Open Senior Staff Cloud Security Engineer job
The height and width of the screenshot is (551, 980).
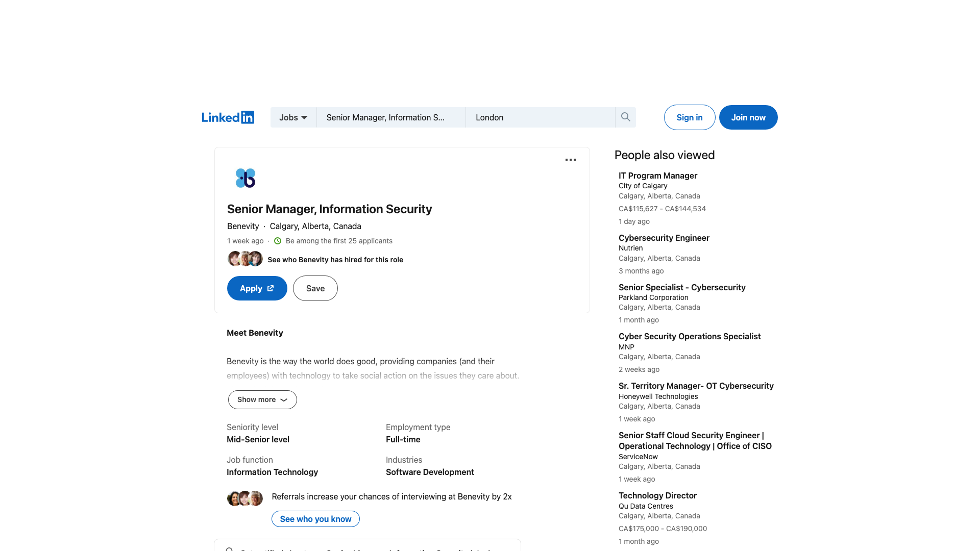[x=695, y=441]
